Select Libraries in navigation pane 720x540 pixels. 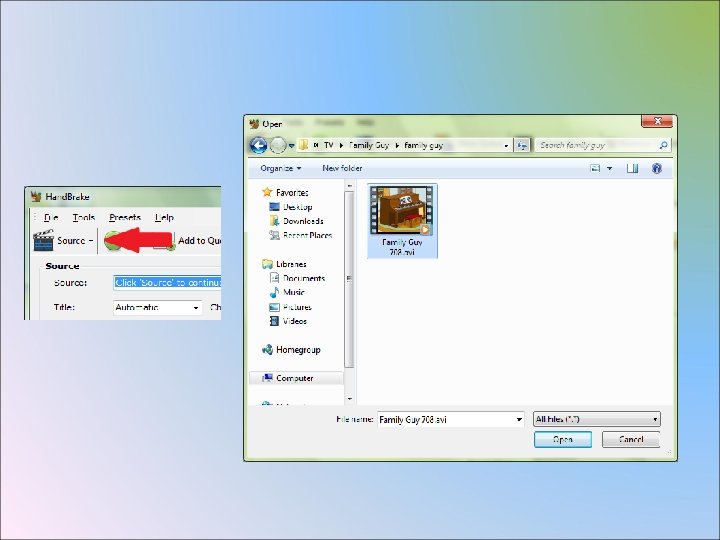(x=284, y=264)
